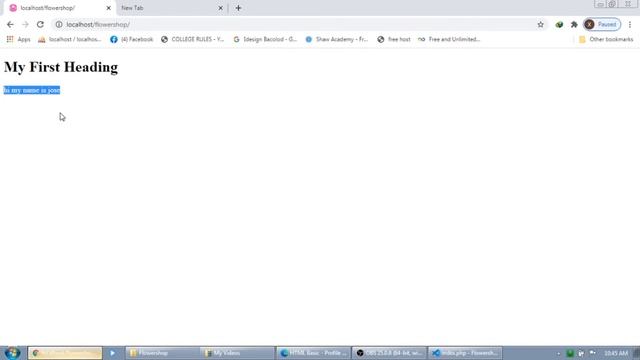Click the highlighted 'hi my name is jose' paragraph
The height and width of the screenshot is (360, 640).
pyautogui.click(x=32, y=90)
